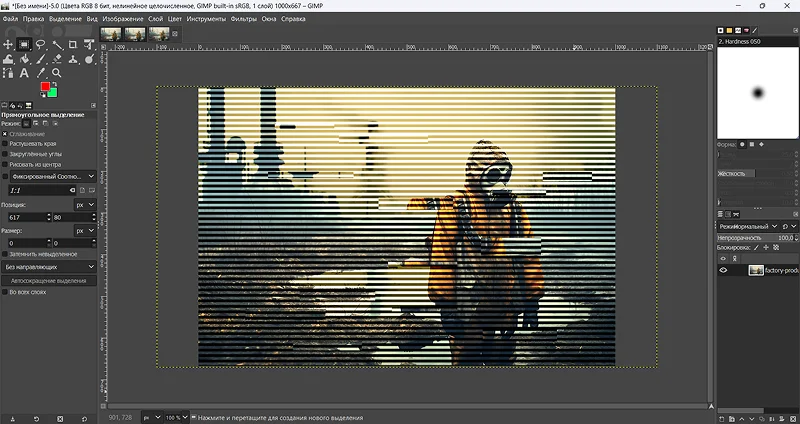
Task: Delete tool preset button at bottom
Action: (60, 419)
